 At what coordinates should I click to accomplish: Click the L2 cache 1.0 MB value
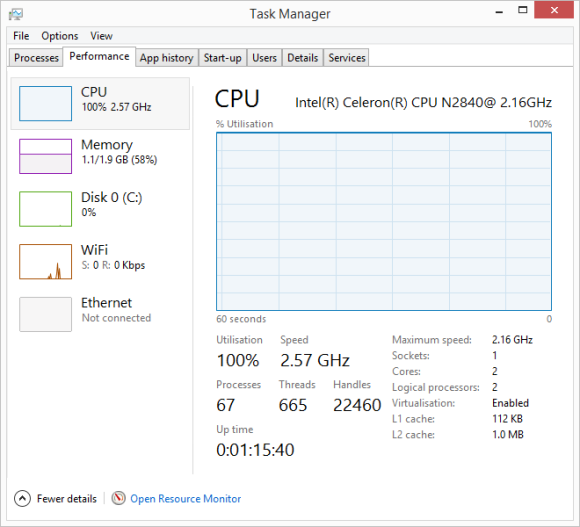tap(508, 435)
